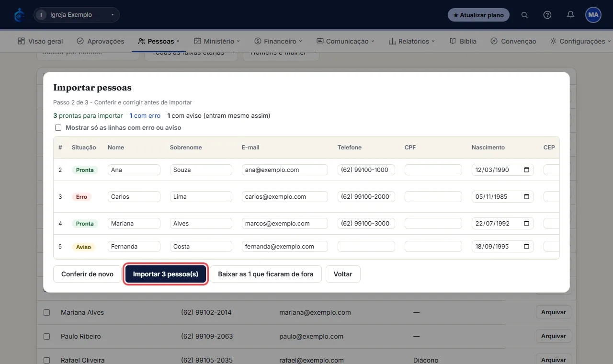613x364 pixels.
Task: Expand the Financeiro menu
Action: (x=278, y=41)
